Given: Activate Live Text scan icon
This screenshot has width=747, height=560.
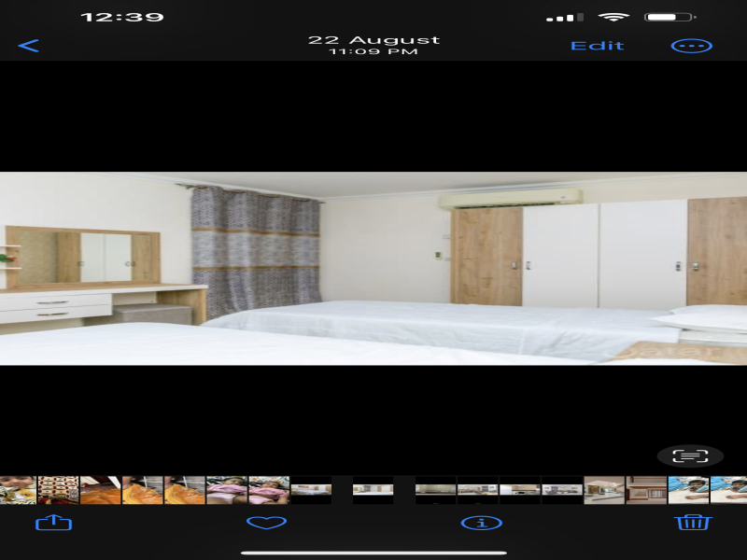Looking at the screenshot, I should click(690, 456).
